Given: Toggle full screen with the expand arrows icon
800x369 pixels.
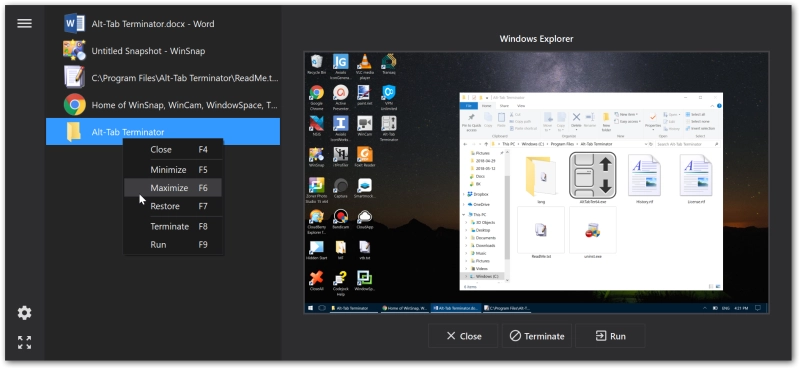Looking at the screenshot, I should (x=24, y=342).
